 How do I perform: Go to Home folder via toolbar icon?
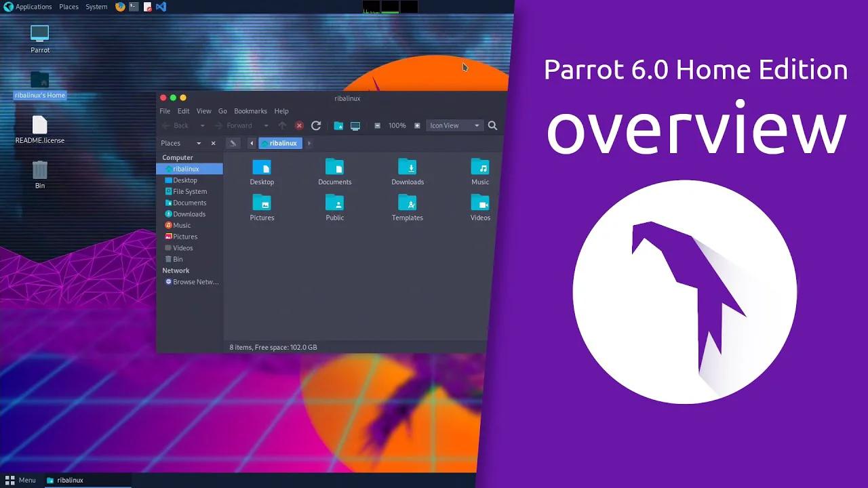(338, 125)
